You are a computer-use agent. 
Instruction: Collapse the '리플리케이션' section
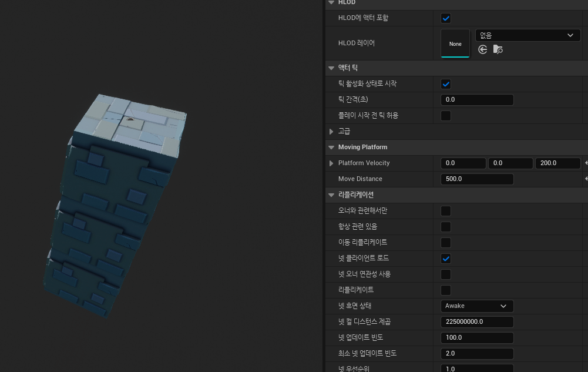coord(331,195)
